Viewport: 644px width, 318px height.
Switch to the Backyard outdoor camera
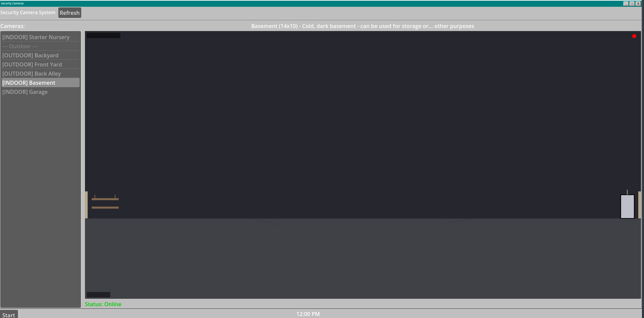[30, 55]
